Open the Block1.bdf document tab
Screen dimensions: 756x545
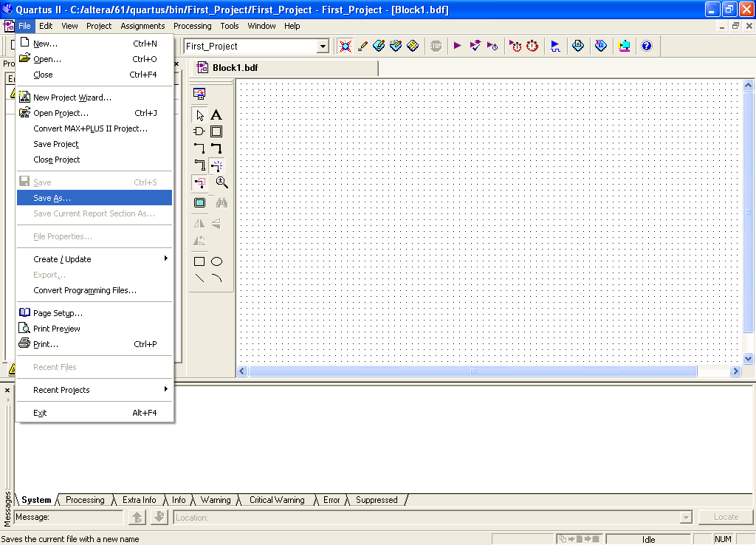click(x=235, y=68)
